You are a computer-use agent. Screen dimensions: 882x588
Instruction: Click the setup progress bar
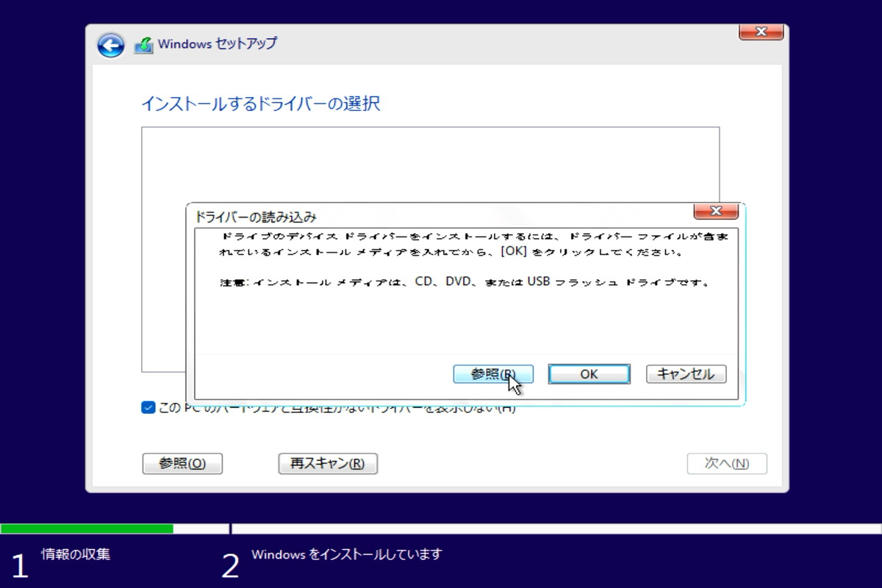(441, 528)
